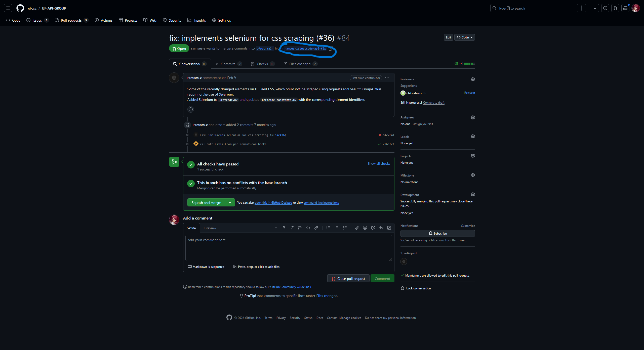The image size is (644, 350).
Task: Toggle Assignees settings gear
Action: pyautogui.click(x=472, y=117)
